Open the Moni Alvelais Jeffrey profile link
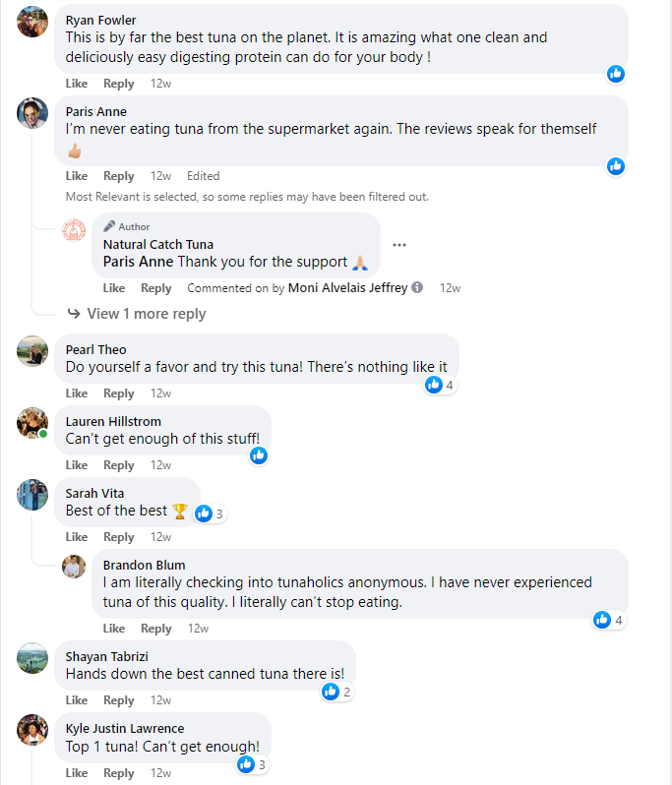Viewport: 672px width, 785px height. 347,288
